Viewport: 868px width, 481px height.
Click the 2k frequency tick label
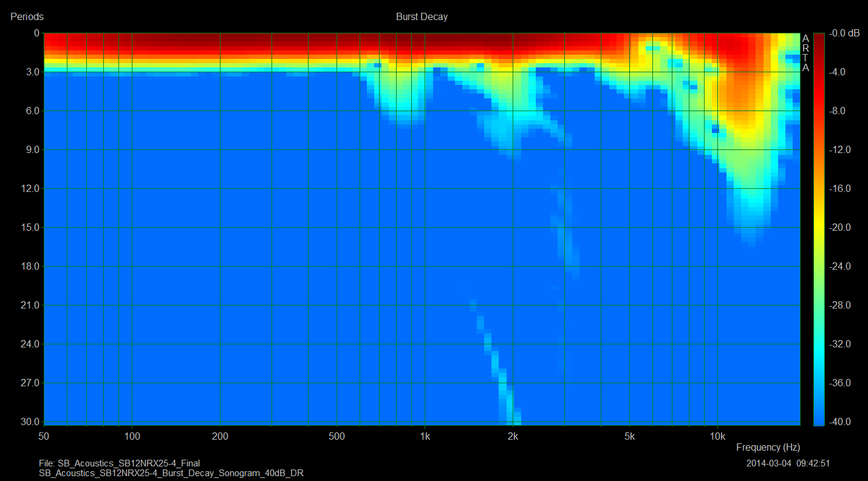pyautogui.click(x=513, y=436)
